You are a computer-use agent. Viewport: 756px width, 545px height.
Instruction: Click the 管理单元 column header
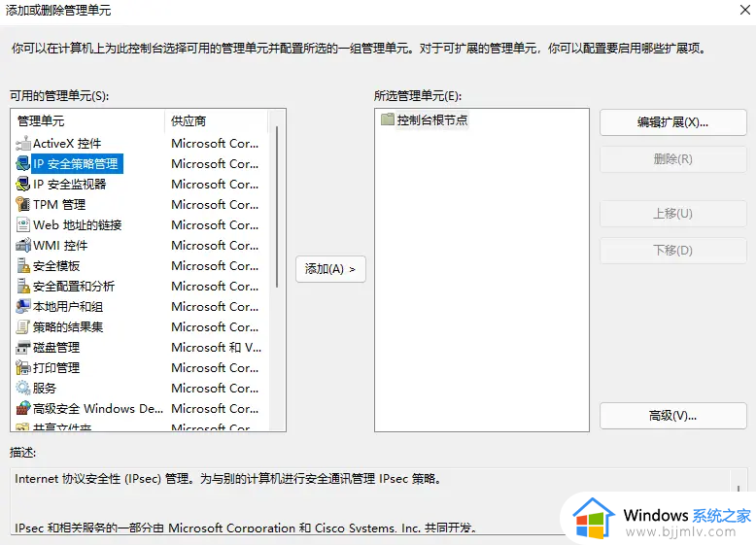click(87, 121)
